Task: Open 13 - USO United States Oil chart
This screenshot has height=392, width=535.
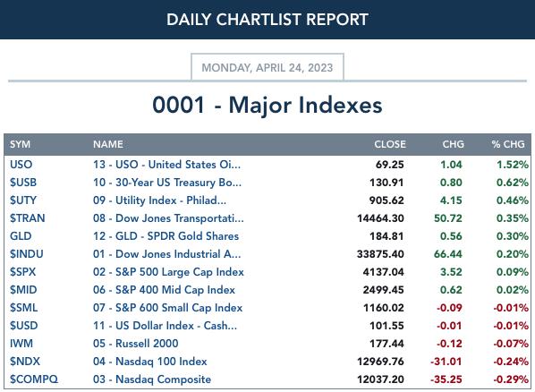Action: click(x=166, y=165)
